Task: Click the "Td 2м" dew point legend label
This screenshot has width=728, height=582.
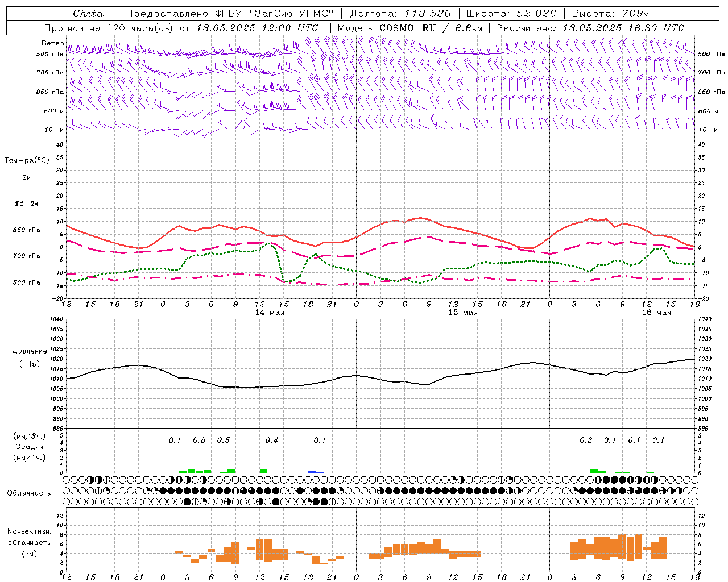Action: click(x=26, y=203)
